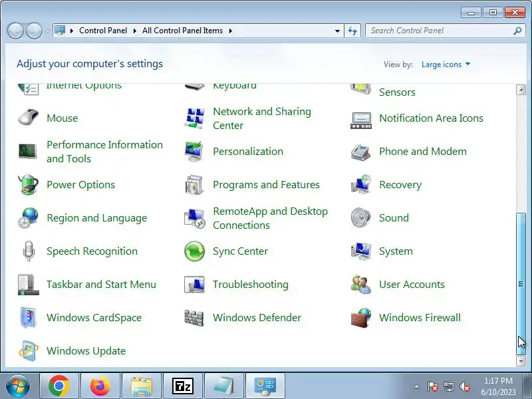Click the green Sync Center icon
Viewport: 532px width, 399px height.
tap(194, 251)
